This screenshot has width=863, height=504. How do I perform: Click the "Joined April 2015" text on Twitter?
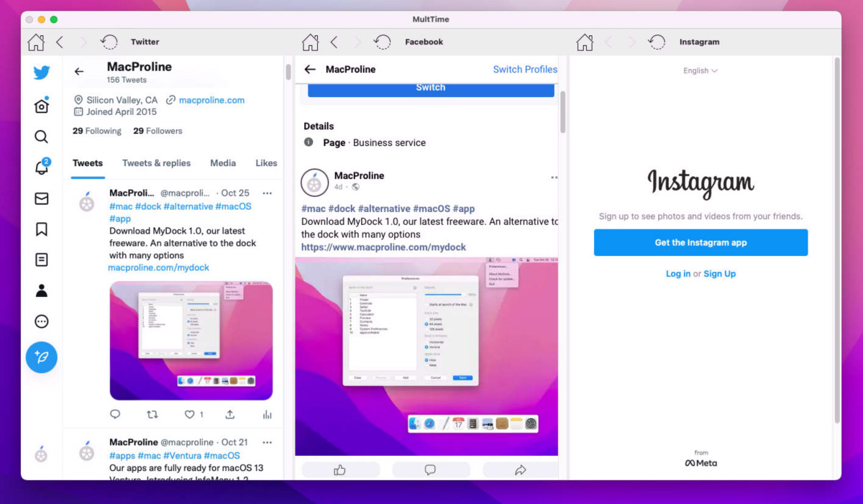[x=122, y=111]
